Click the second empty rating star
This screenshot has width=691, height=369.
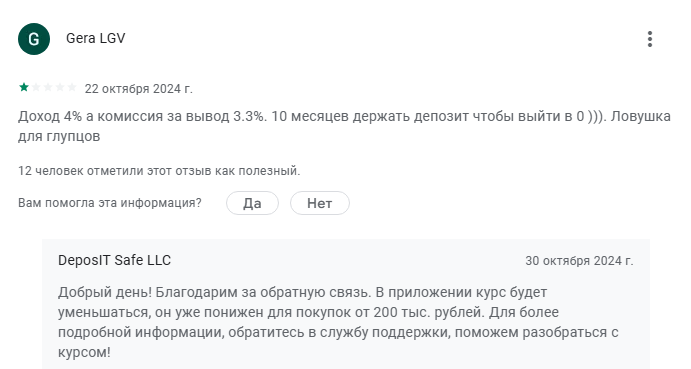pos(36,87)
